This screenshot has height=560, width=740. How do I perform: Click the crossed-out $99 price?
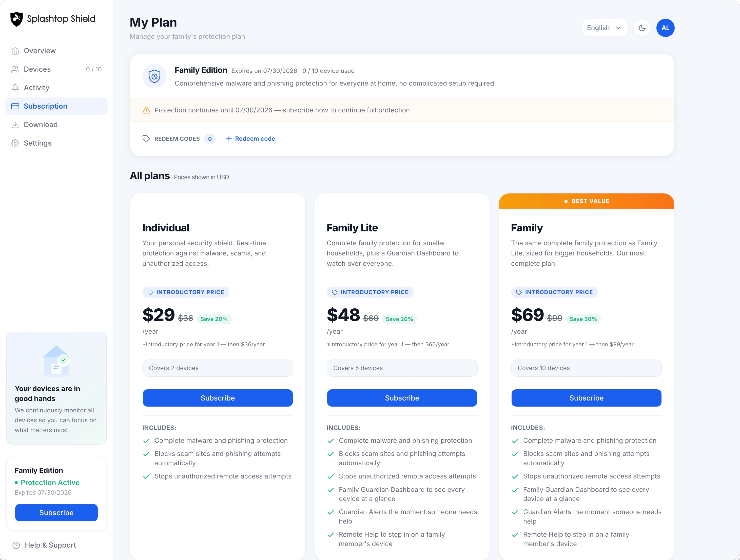(554, 318)
